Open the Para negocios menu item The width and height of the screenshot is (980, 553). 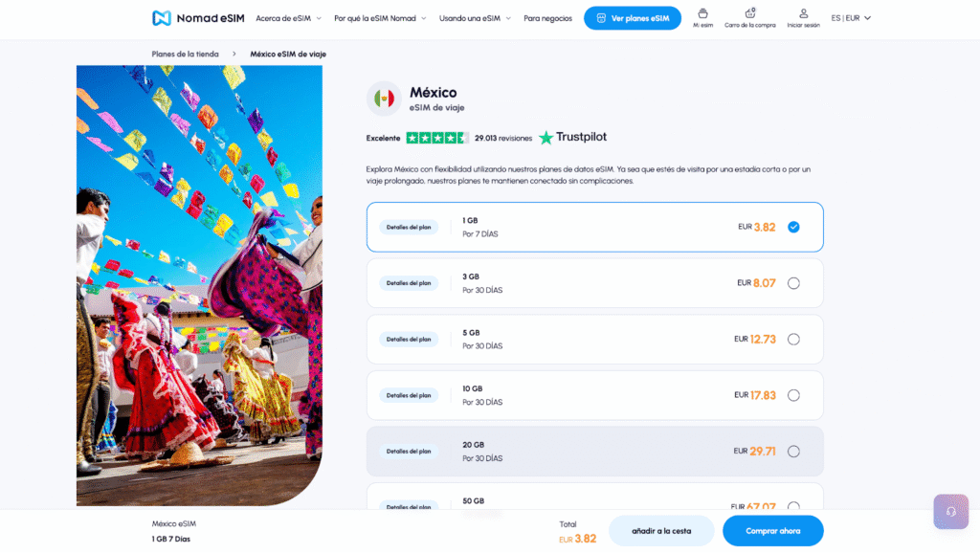pos(547,18)
